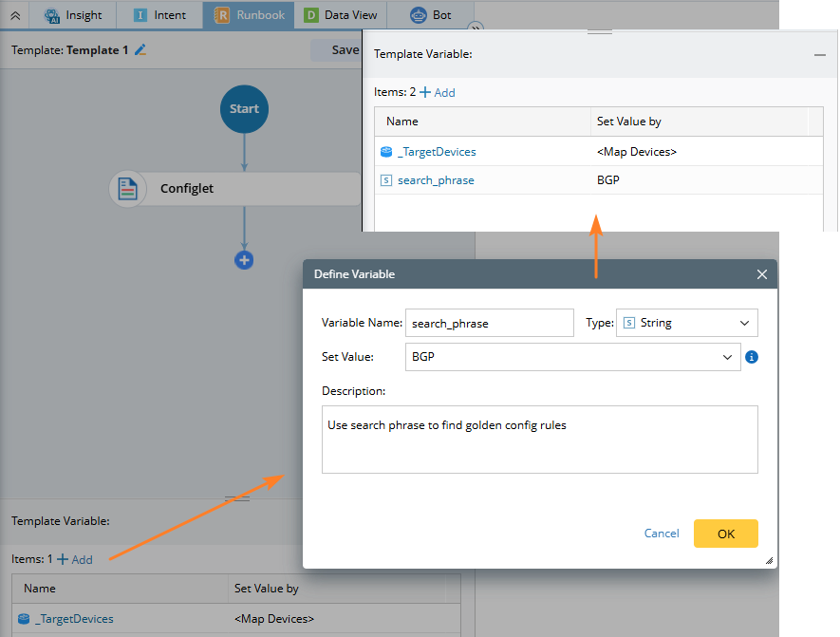
Task: Open the Insight tab
Action: pos(73,15)
